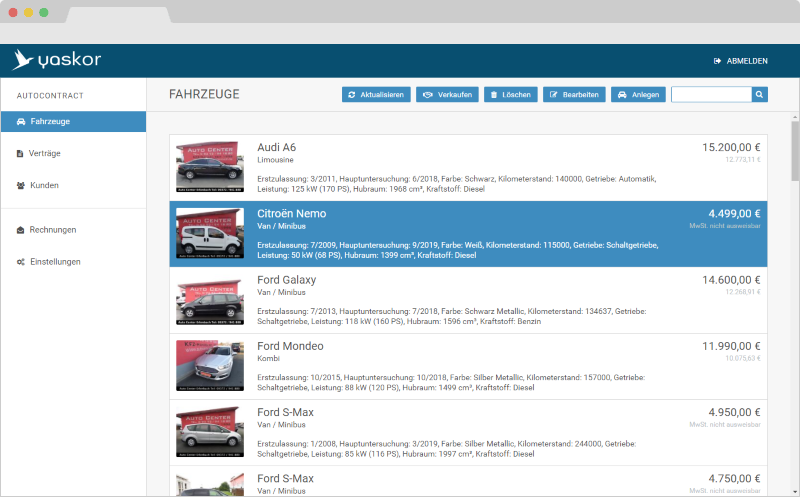
Task: Click the 15.200,00 € price
Action: (x=731, y=147)
